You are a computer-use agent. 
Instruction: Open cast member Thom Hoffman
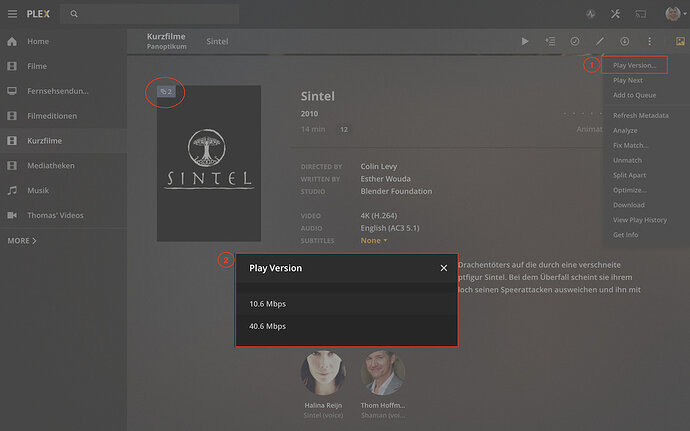[x=383, y=372]
